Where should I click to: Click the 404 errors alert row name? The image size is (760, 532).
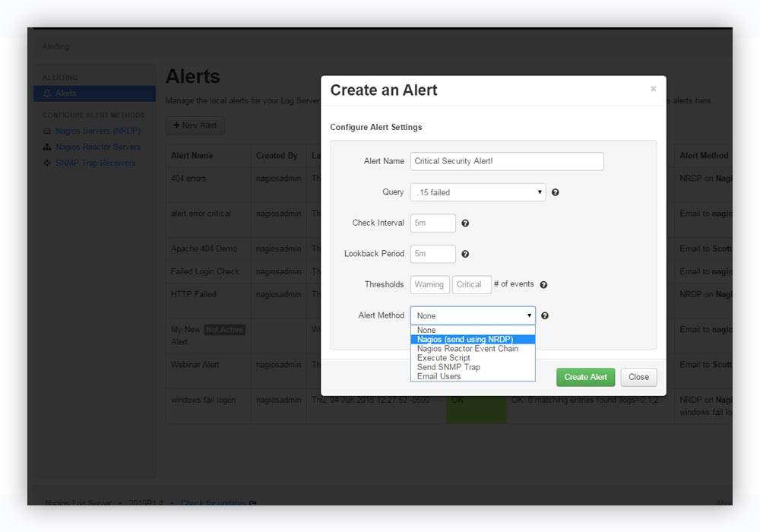point(188,179)
